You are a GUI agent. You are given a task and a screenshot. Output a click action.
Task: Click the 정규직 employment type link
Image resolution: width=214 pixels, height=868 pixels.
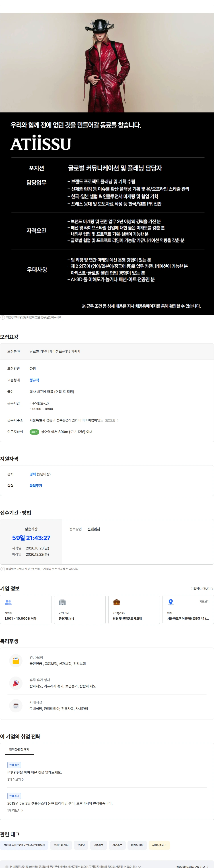click(34, 380)
